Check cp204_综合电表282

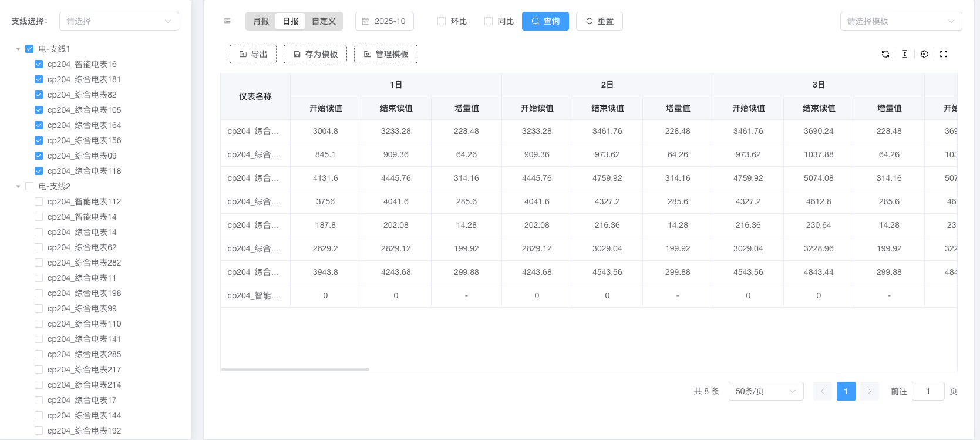[39, 263]
